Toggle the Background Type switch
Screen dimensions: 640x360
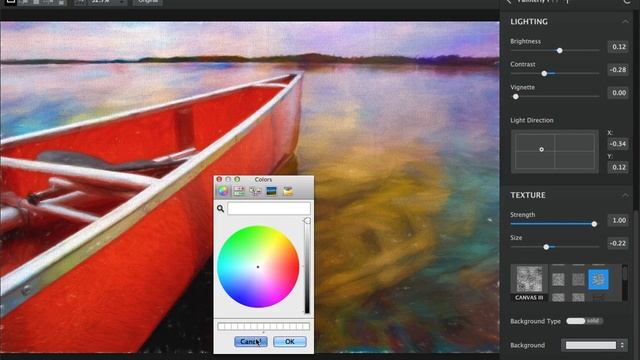[584, 321]
